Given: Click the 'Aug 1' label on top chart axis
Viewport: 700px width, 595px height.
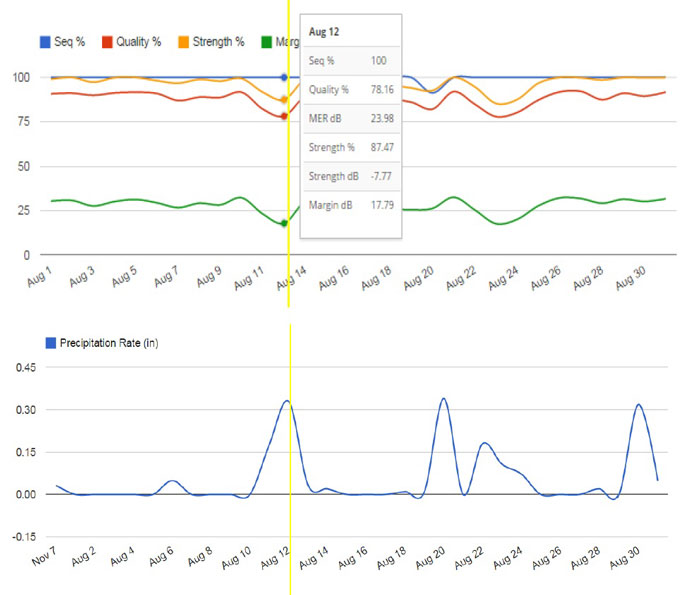Looking at the screenshot, I should [39, 277].
